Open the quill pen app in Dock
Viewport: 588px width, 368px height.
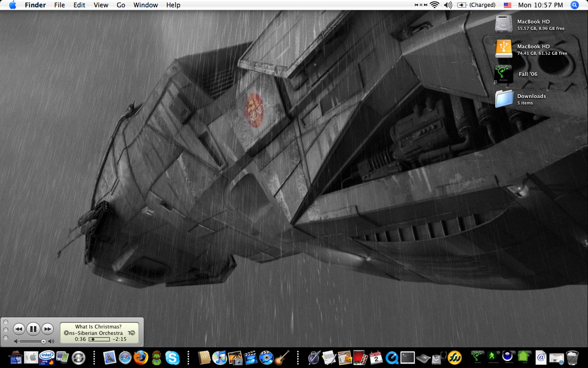click(x=314, y=357)
